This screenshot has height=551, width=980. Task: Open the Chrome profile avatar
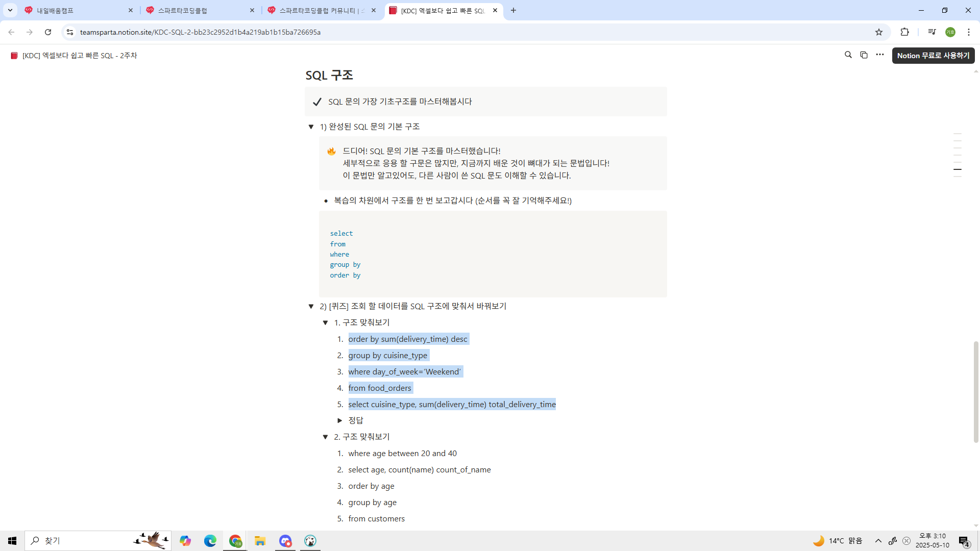tap(950, 32)
